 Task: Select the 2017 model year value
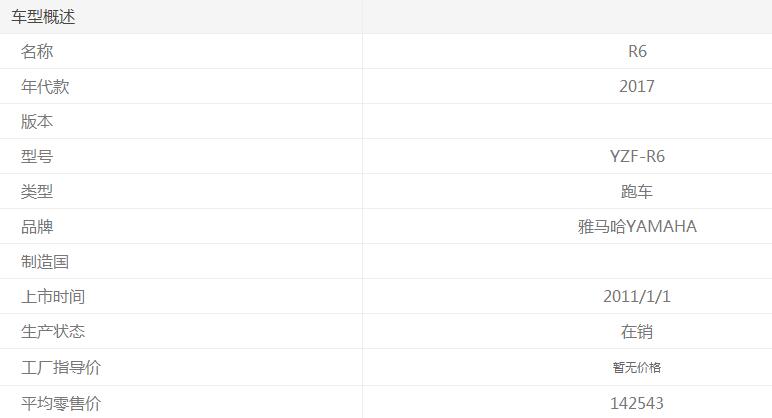[x=637, y=87]
